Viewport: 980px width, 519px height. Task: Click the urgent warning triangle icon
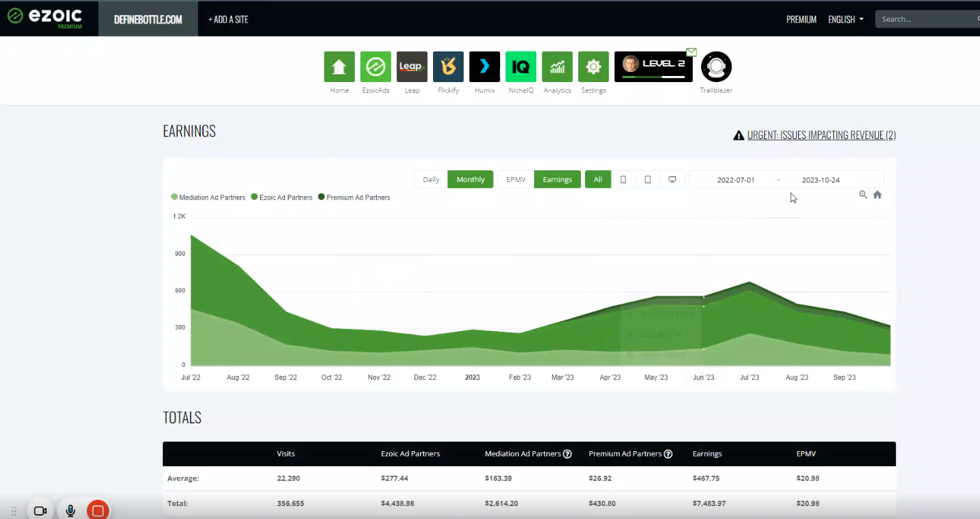pos(739,136)
